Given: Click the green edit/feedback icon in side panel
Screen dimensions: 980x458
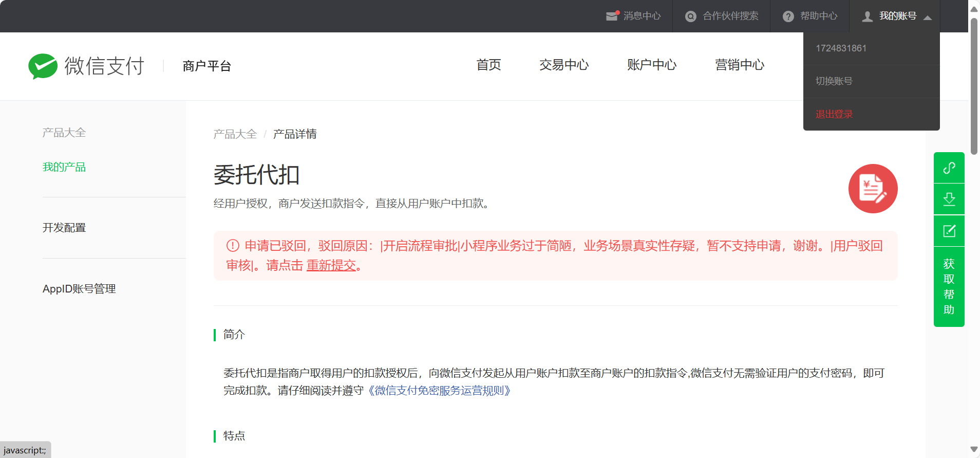Looking at the screenshot, I should (949, 231).
